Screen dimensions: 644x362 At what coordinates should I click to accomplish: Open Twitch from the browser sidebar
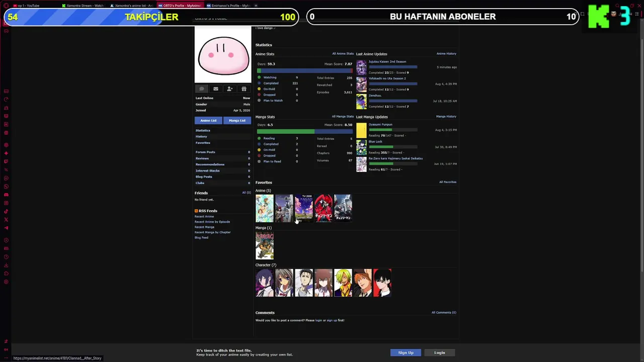click(x=6, y=161)
